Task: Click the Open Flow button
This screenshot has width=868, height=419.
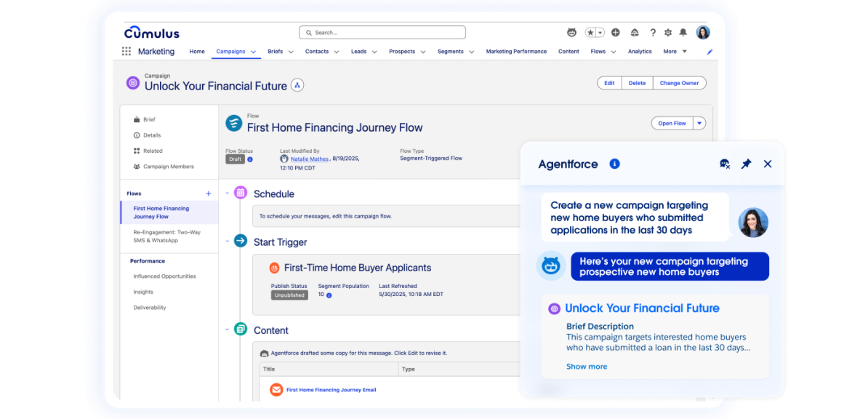Action: 672,123
